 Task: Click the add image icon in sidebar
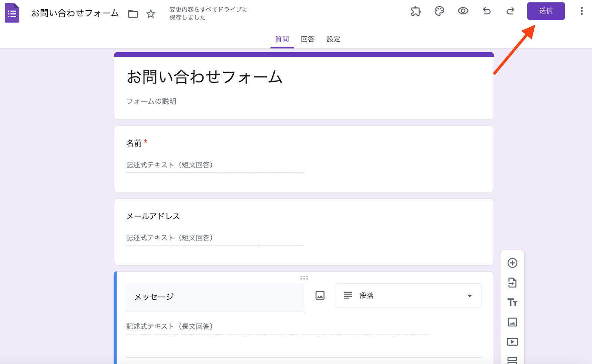[x=512, y=322]
